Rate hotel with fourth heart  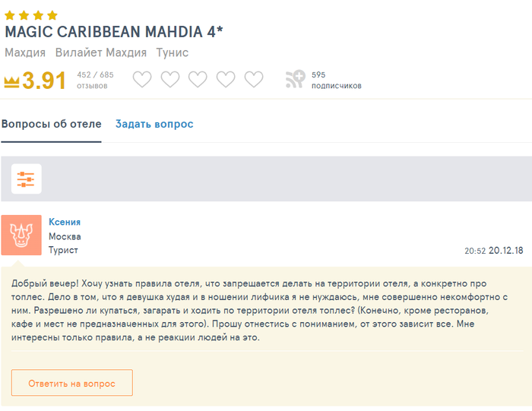(x=226, y=79)
